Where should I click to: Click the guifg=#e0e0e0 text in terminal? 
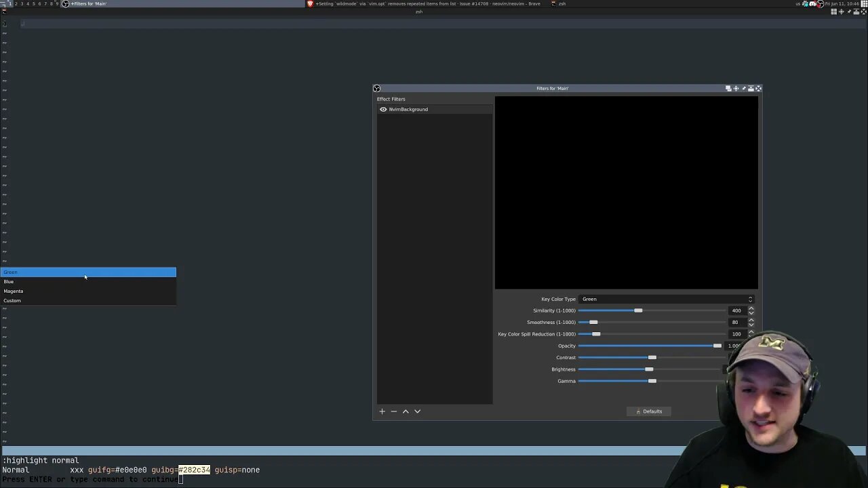tap(117, 470)
